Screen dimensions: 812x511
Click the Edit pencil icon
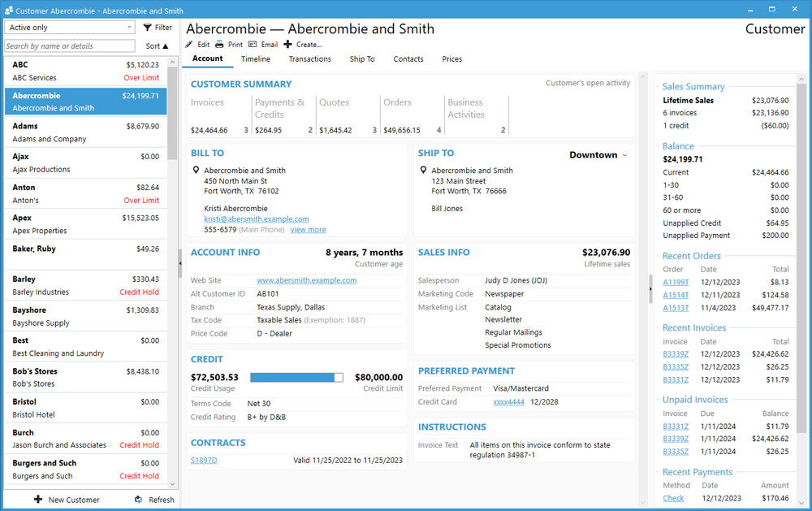point(189,45)
